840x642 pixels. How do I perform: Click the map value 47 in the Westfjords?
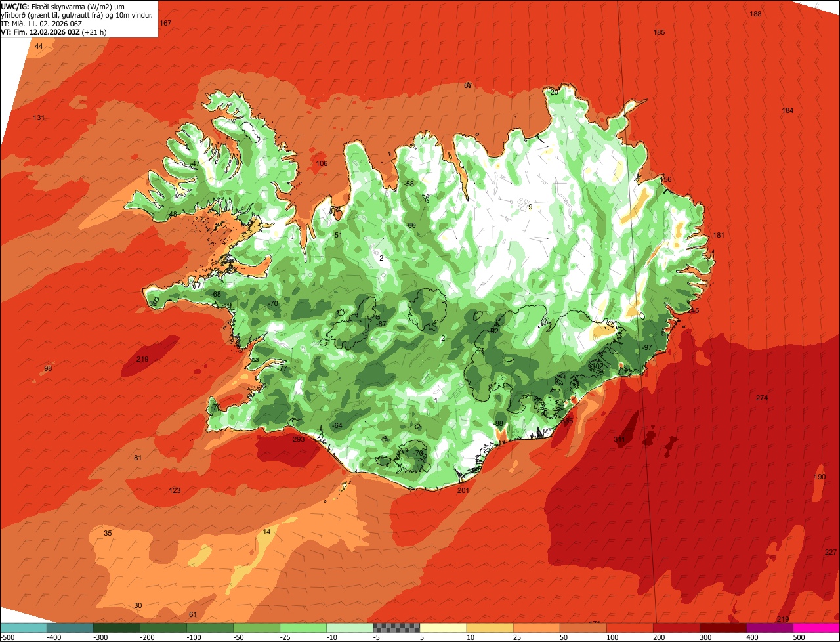point(196,163)
